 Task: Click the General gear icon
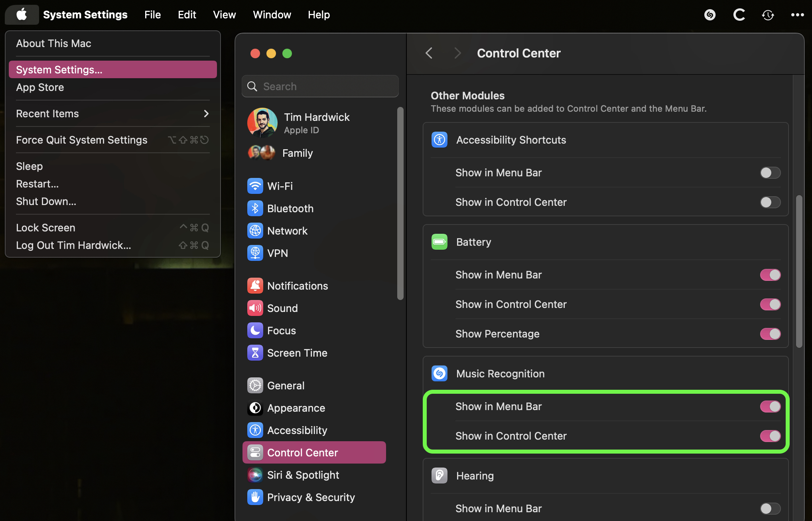pyautogui.click(x=255, y=385)
